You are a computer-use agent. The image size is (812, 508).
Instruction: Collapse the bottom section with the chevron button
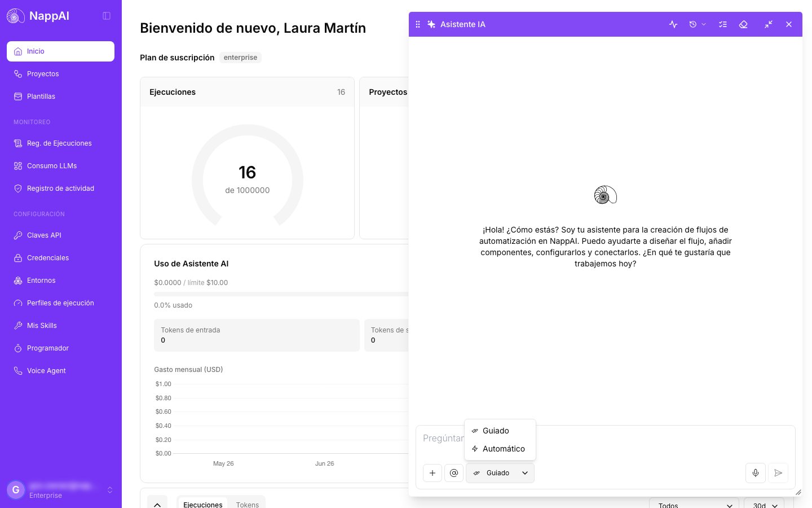(157, 504)
